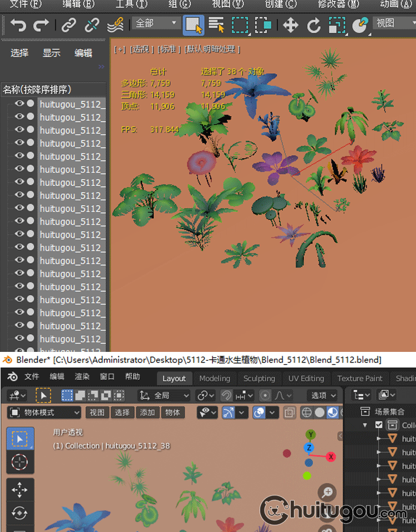Open the 物体模式 mode dropdown

45,413
